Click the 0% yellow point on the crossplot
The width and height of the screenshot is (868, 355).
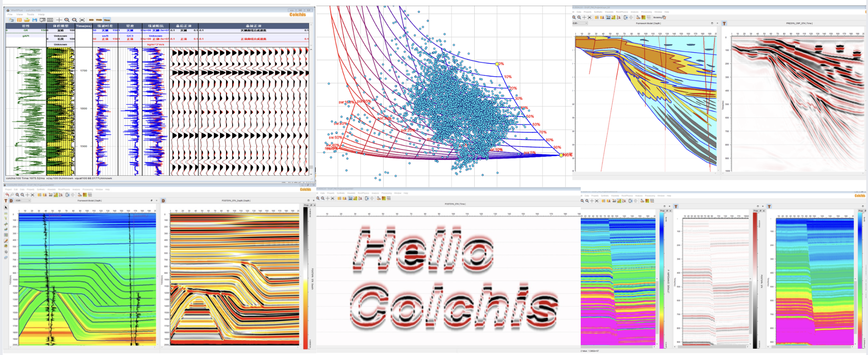pyautogui.click(x=497, y=64)
